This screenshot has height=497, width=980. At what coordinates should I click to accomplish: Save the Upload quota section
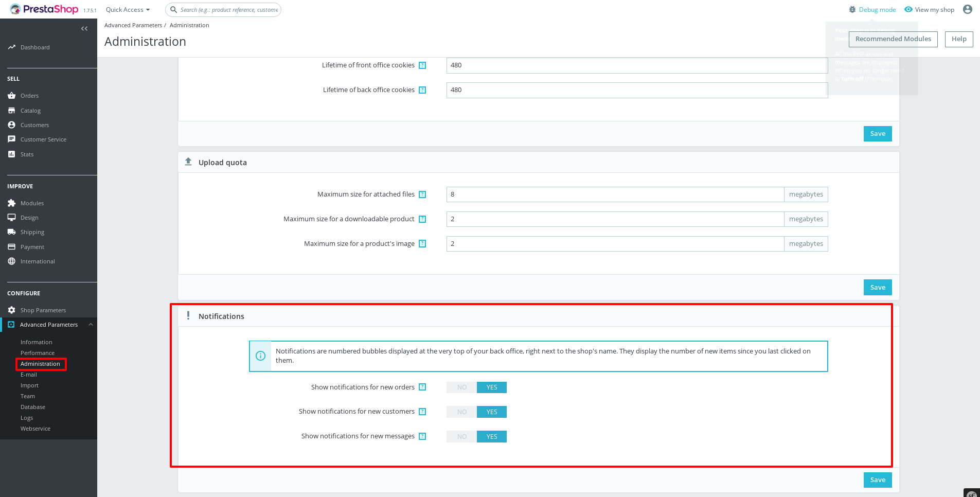pos(878,288)
